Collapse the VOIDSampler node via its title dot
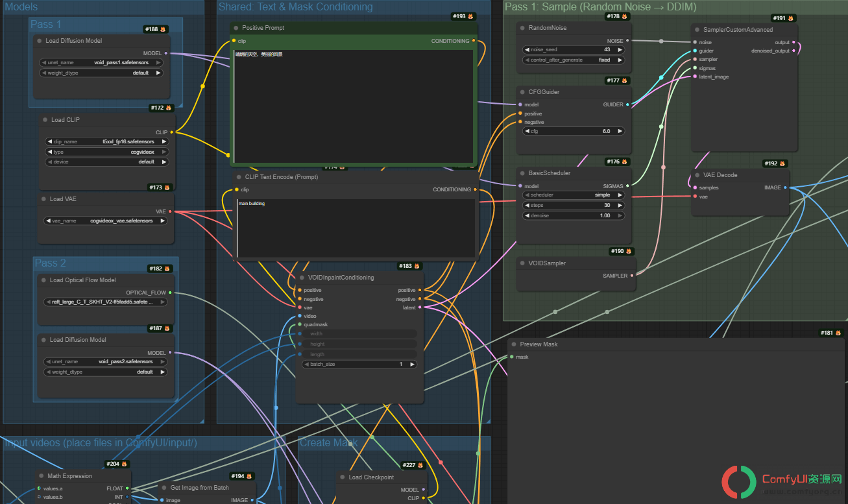This screenshot has width=848, height=504. coord(522,263)
